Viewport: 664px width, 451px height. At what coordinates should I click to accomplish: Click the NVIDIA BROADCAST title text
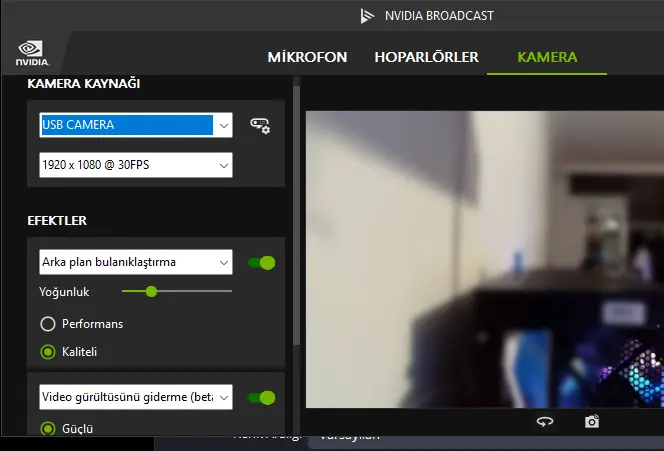coord(439,16)
